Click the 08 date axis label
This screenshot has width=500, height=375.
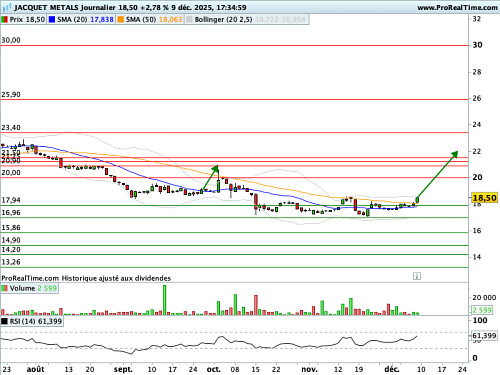pos(235,369)
